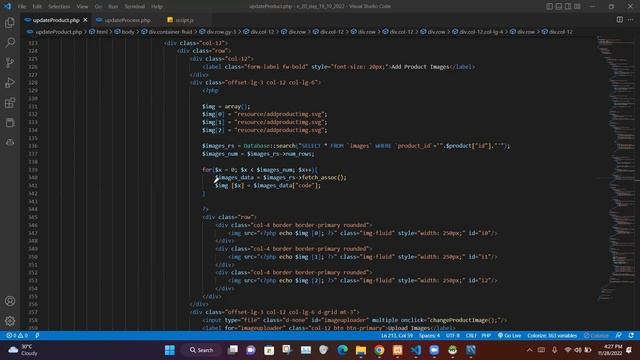Viewport: 640px width, 360px height.
Task: Click the feedback icon in status bar
Action: (x=619, y=336)
